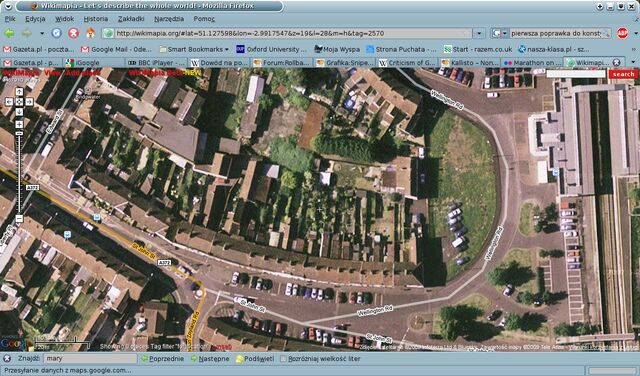
Task: Toggle Podświetl highlight all option
Action: (x=255, y=359)
